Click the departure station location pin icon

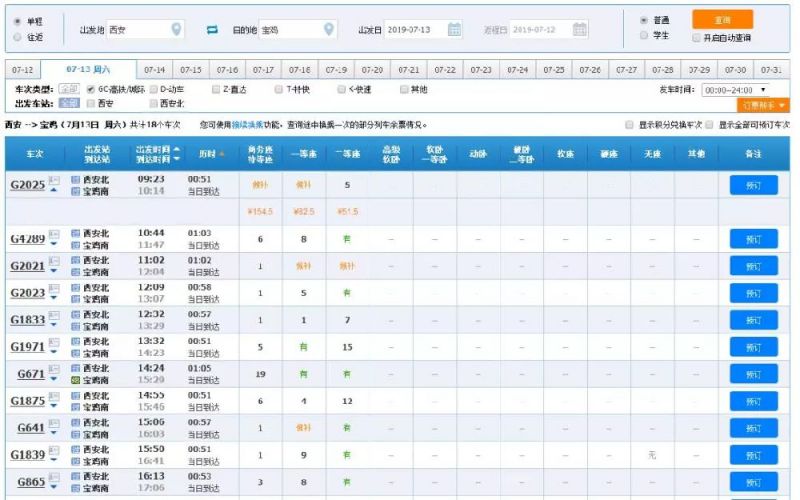(177, 29)
